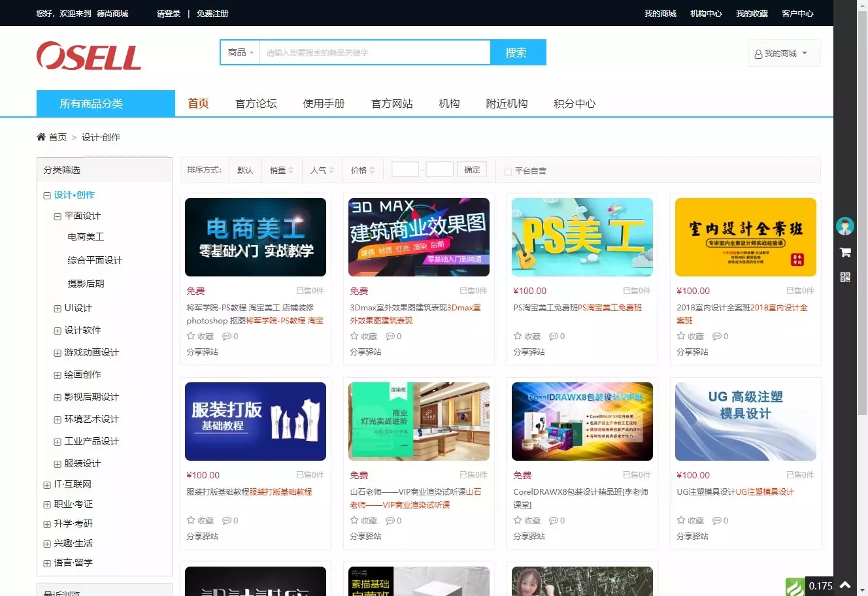
Task: Favorite the 2018室内设计 course via star icon
Action: pyautogui.click(x=681, y=336)
